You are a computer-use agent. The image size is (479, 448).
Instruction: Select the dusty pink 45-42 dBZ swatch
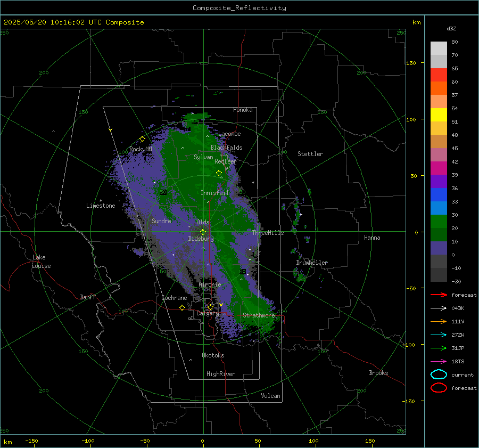click(x=439, y=154)
